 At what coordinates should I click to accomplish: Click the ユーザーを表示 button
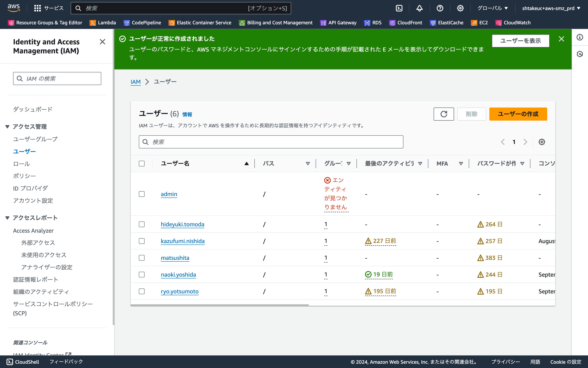tap(520, 41)
